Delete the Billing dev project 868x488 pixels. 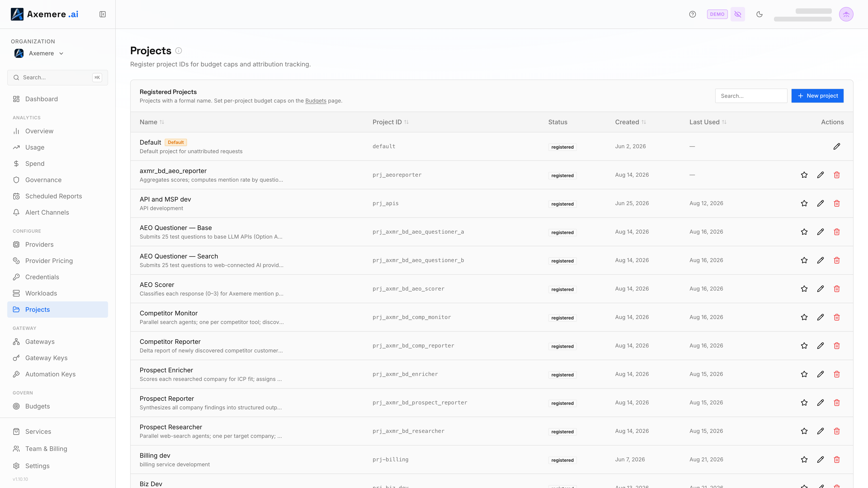pos(837,459)
